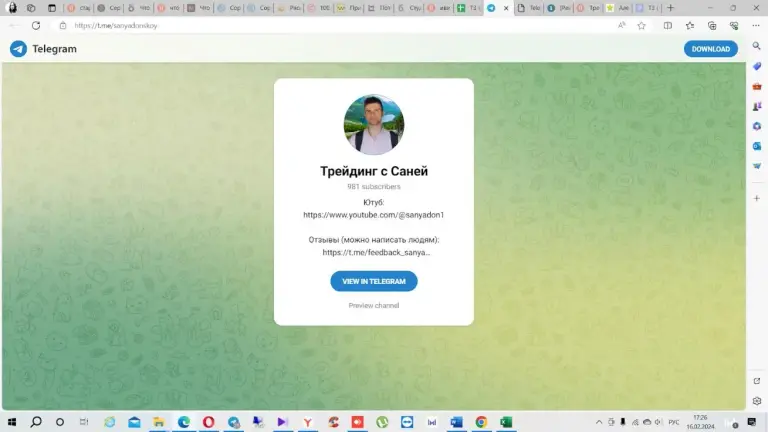The image size is (768, 432).
Task: Switch to the Але tab with the star icon
Action: coord(618,8)
